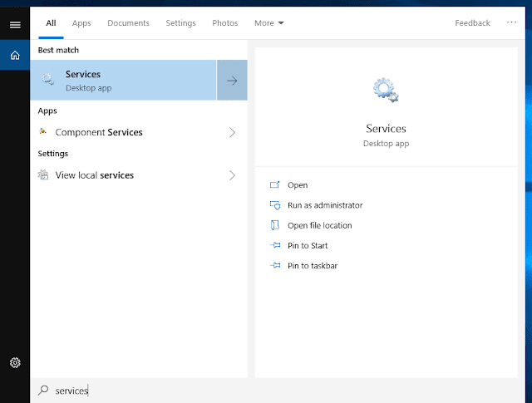Screen dimensions: 532x403
Task: Switch to the Documents tab
Action: [x=128, y=23]
